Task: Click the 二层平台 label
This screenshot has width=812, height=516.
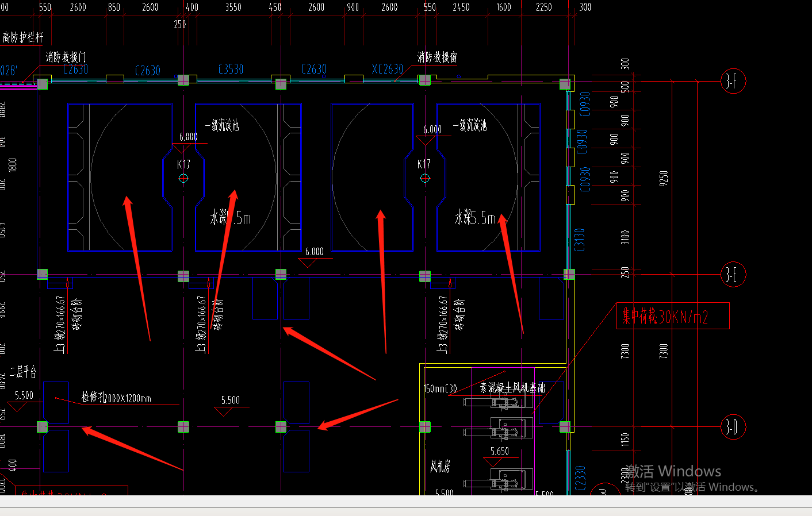Action: coord(24,372)
